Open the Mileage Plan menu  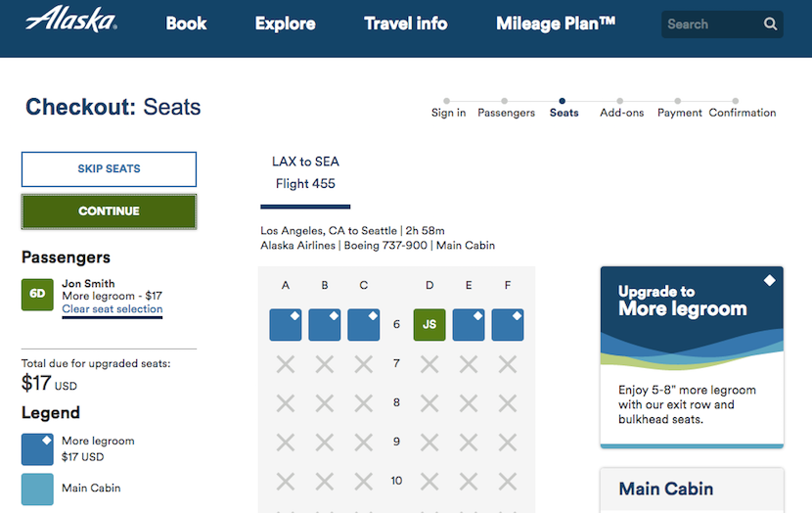(556, 23)
